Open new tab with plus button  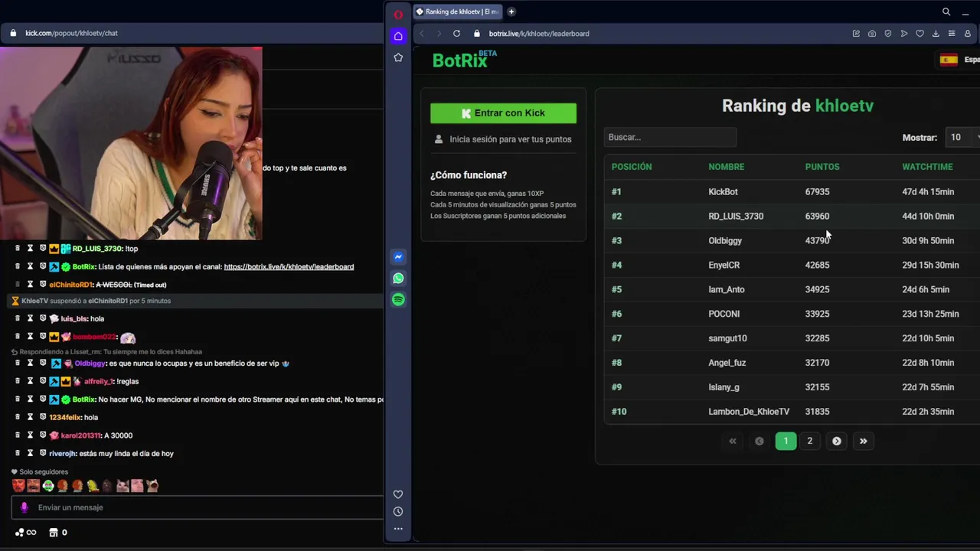511,11
